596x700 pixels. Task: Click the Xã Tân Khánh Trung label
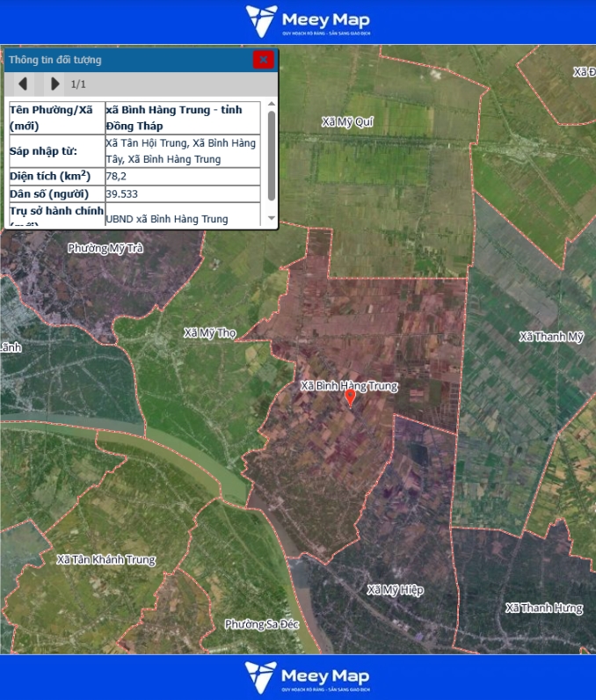105,559
